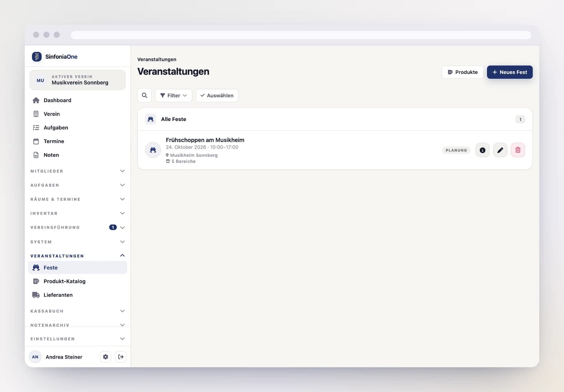The width and height of the screenshot is (564, 392).
Task: Click the Veranstaltungen breadcrumb text
Action: (x=157, y=59)
